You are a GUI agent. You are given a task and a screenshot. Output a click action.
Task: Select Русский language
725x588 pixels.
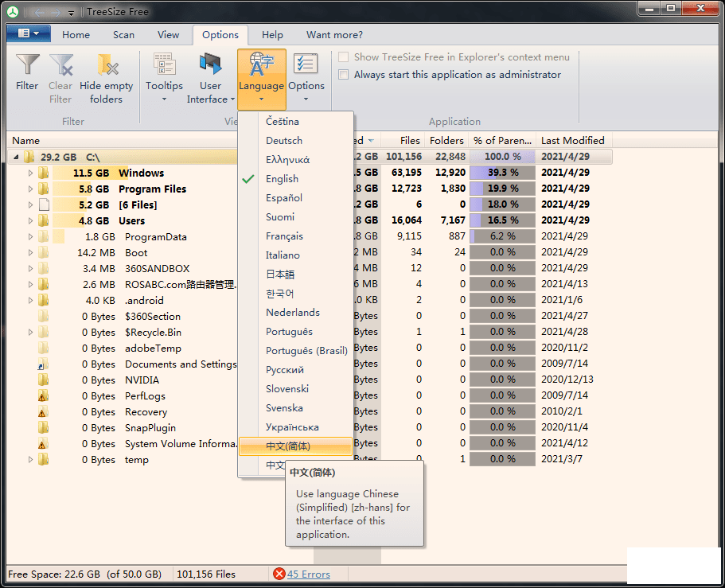(x=295, y=370)
